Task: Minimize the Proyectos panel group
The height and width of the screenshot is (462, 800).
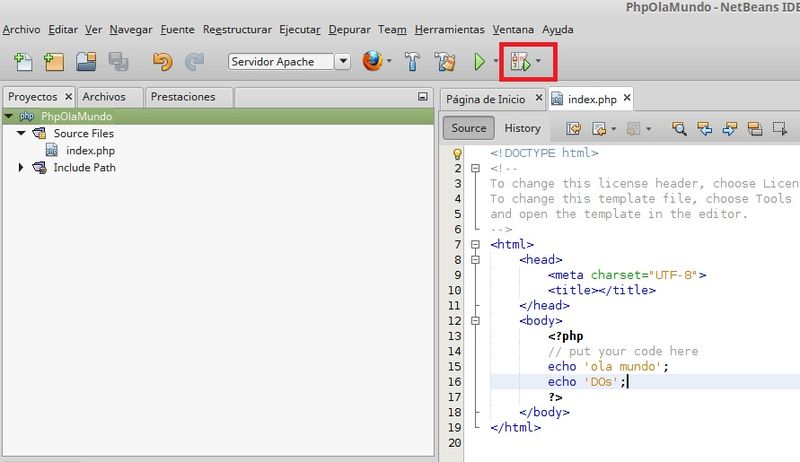Action: tap(422, 96)
